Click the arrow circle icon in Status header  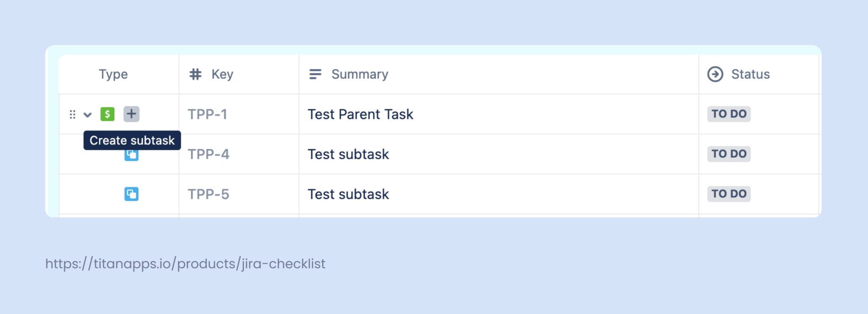[x=715, y=74]
